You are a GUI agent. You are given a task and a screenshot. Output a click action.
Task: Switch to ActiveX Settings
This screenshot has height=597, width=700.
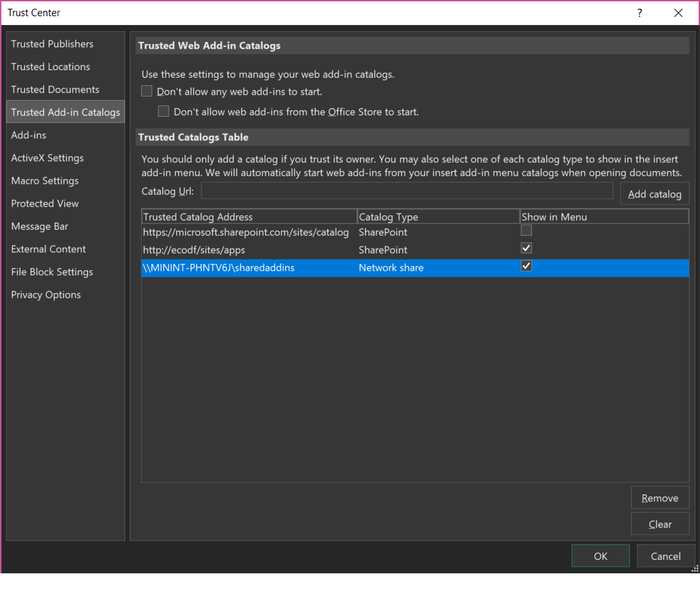(x=46, y=157)
